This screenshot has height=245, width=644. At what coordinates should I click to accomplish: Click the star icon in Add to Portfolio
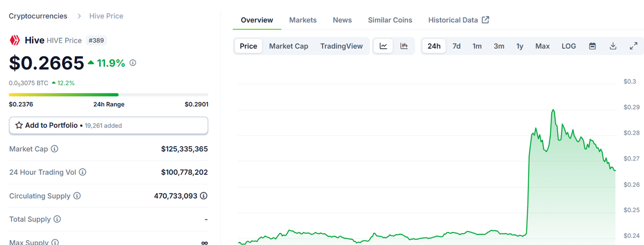point(19,126)
